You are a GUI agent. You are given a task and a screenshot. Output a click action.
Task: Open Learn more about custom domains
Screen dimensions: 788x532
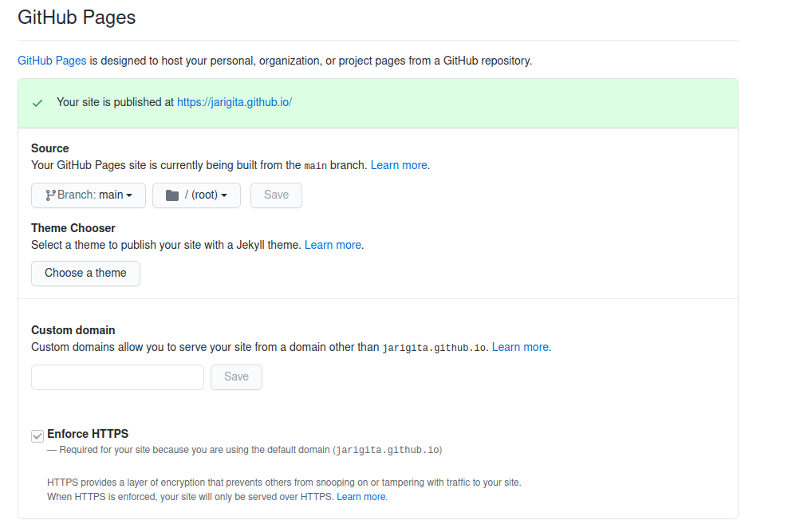[520, 347]
